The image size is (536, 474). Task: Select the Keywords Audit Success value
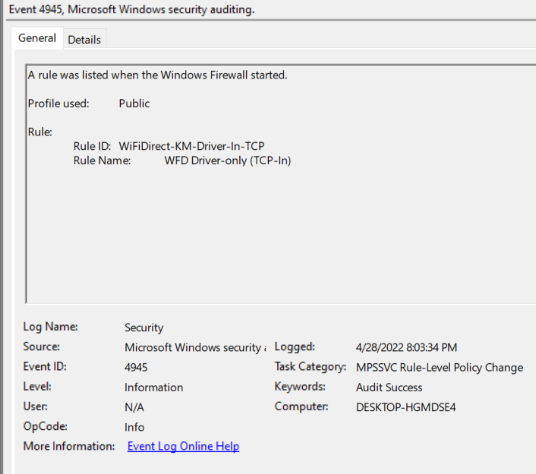389,387
